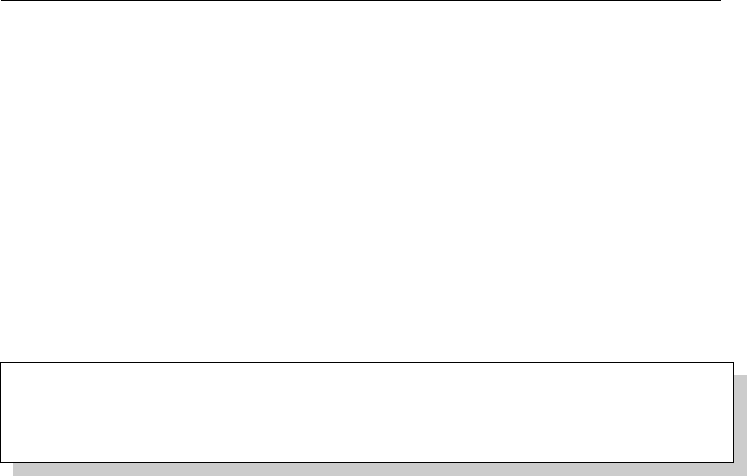The height and width of the screenshot is (476, 747).
Task: Click the blank white area above the box
Action: (x=367, y=181)
